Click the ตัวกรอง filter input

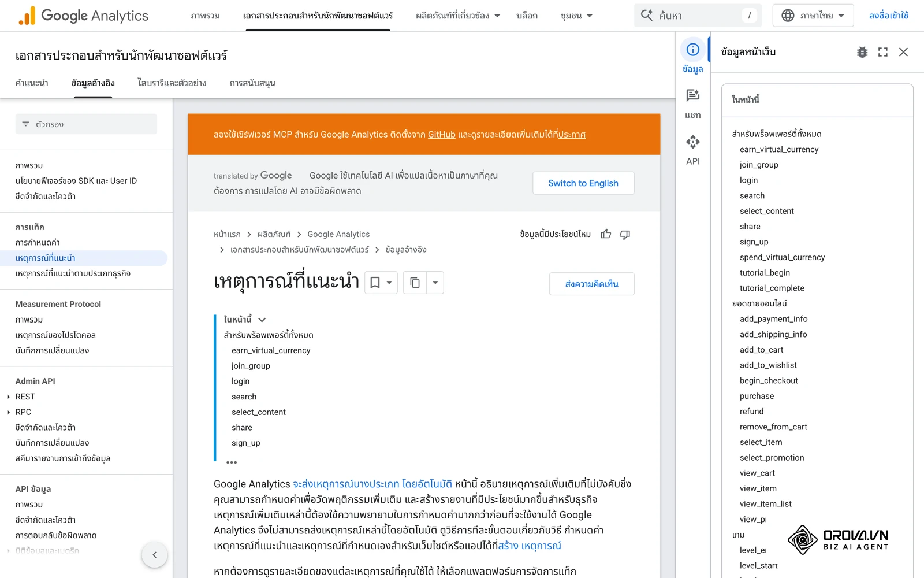pyautogui.click(x=86, y=124)
